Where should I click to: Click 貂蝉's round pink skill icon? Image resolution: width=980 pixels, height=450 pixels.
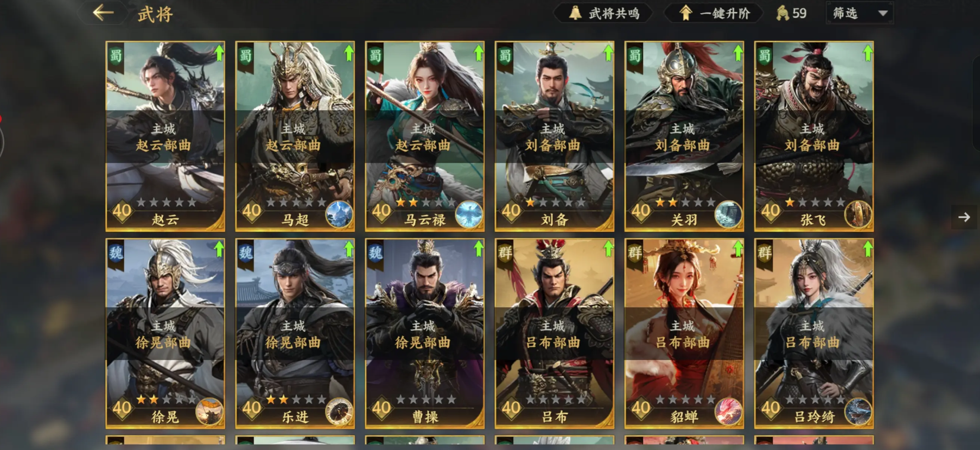click(728, 411)
